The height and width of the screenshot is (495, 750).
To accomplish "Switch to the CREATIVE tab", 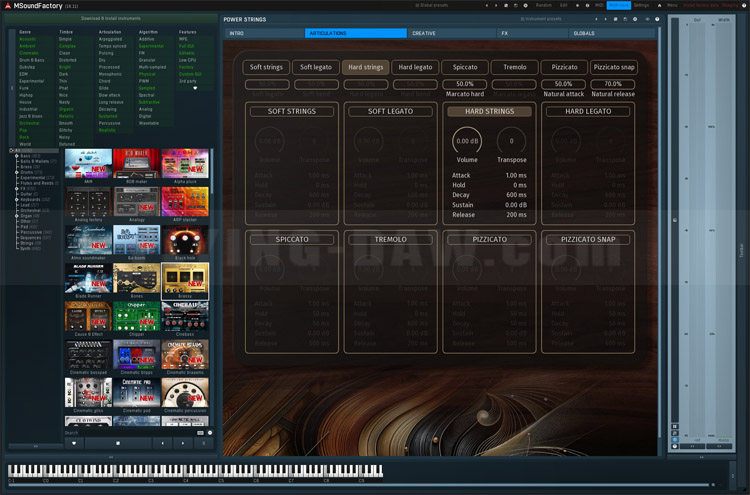I will tap(452, 33).
